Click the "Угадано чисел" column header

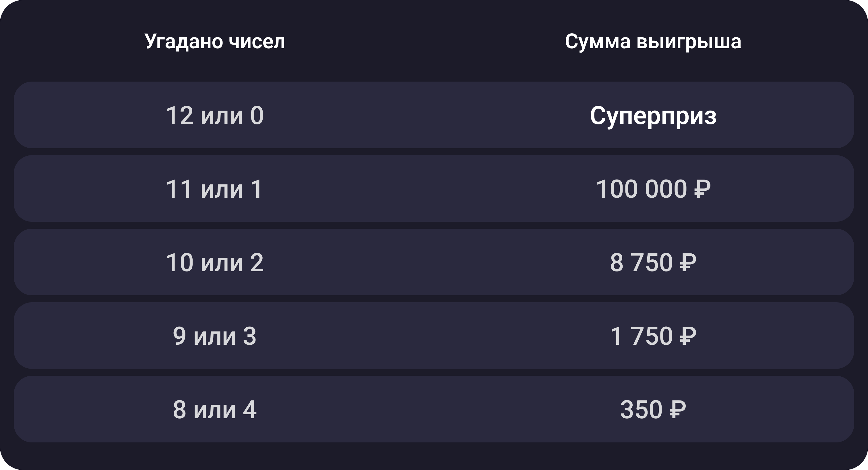[x=215, y=41]
